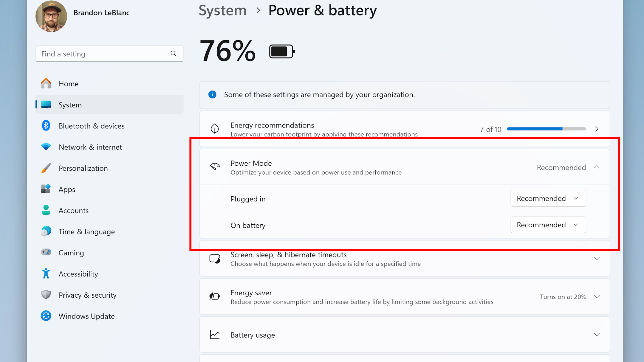Expand the Battery usage section
This screenshot has height=362, width=644.
tap(597, 335)
